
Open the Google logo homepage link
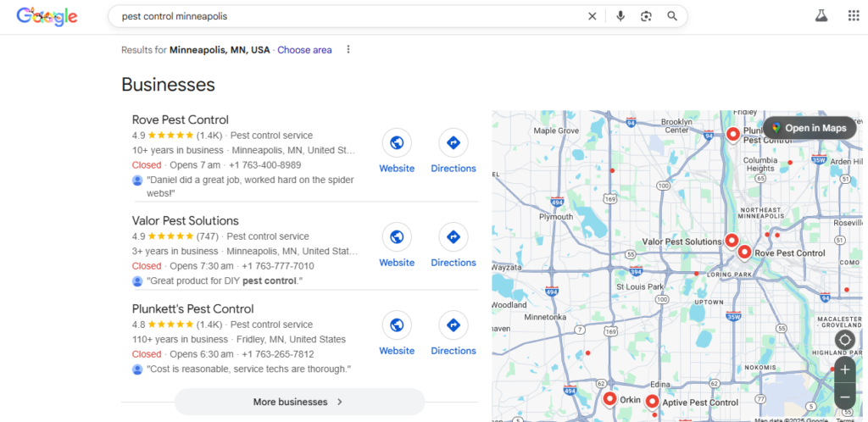[47, 17]
